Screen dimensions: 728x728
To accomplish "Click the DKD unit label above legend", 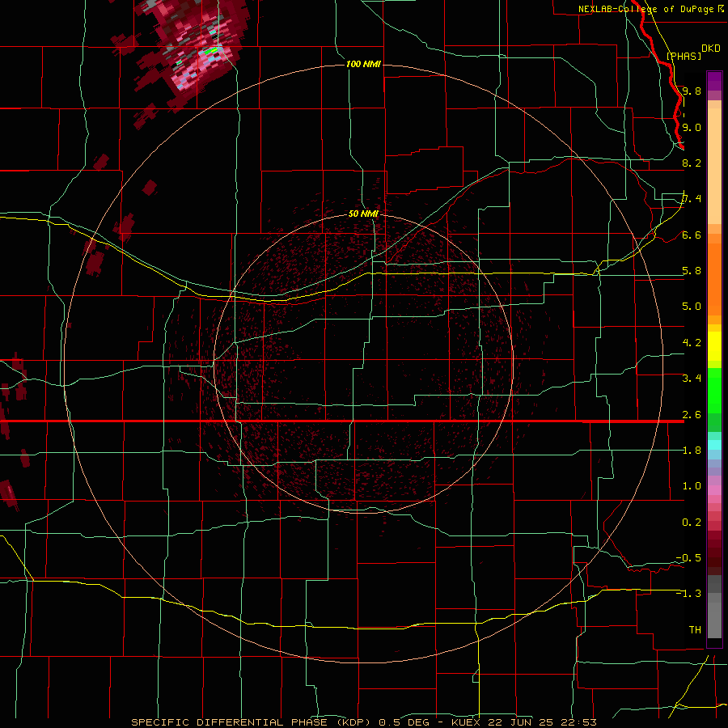I will (711, 48).
